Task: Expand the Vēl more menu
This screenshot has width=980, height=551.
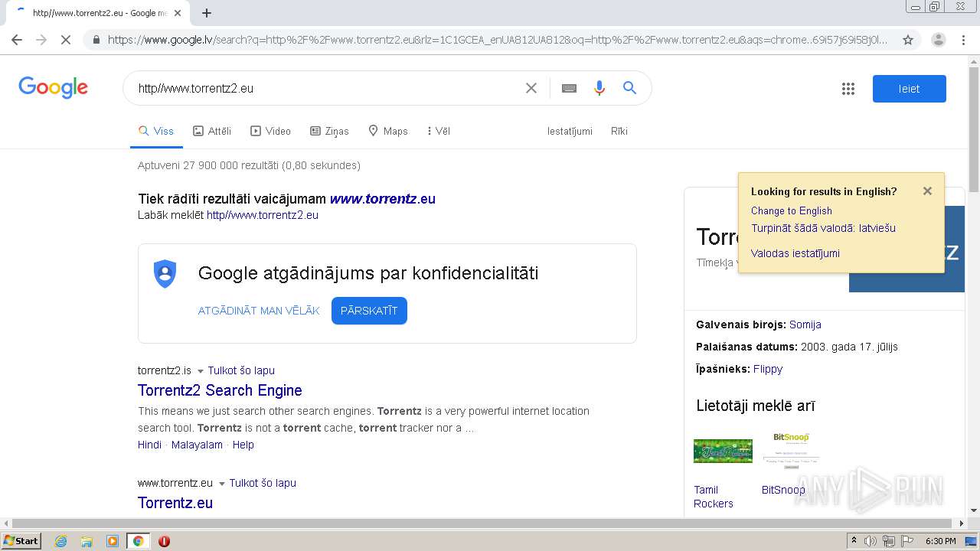Action: [x=439, y=131]
